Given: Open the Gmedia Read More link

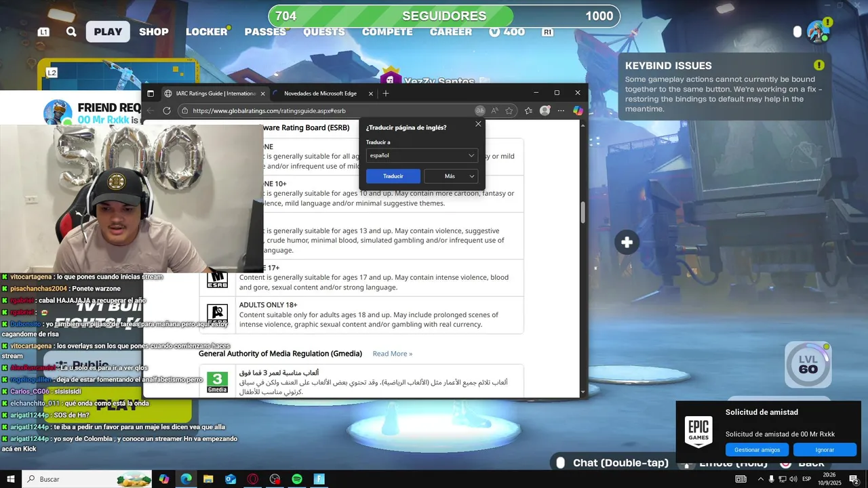Looking at the screenshot, I should 393,354.
